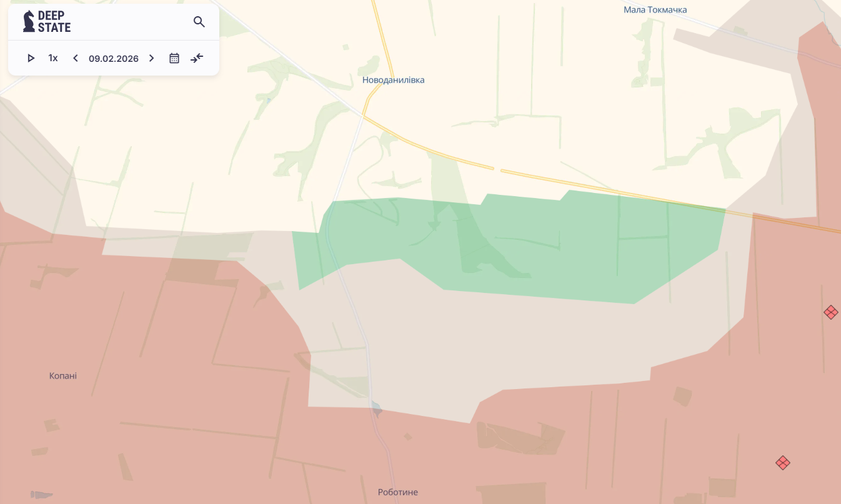This screenshot has height=504, width=841.
Task: Change the 1x playback speed
Action: point(53,58)
